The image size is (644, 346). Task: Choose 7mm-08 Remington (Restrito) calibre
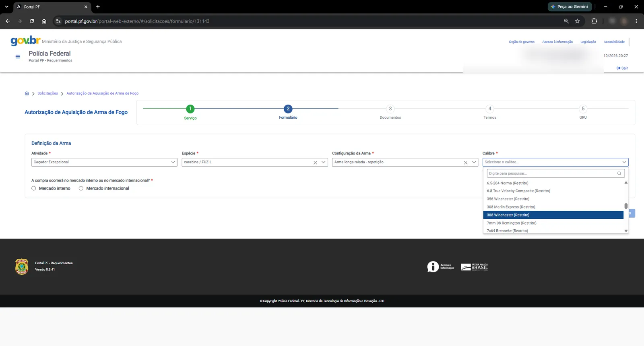click(x=553, y=223)
